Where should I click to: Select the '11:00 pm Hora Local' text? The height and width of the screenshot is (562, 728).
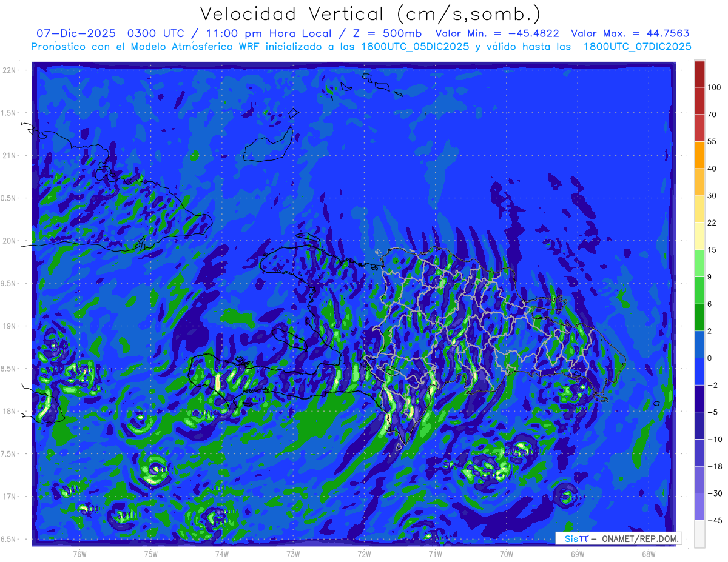pyautogui.click(x=271, y=33)
